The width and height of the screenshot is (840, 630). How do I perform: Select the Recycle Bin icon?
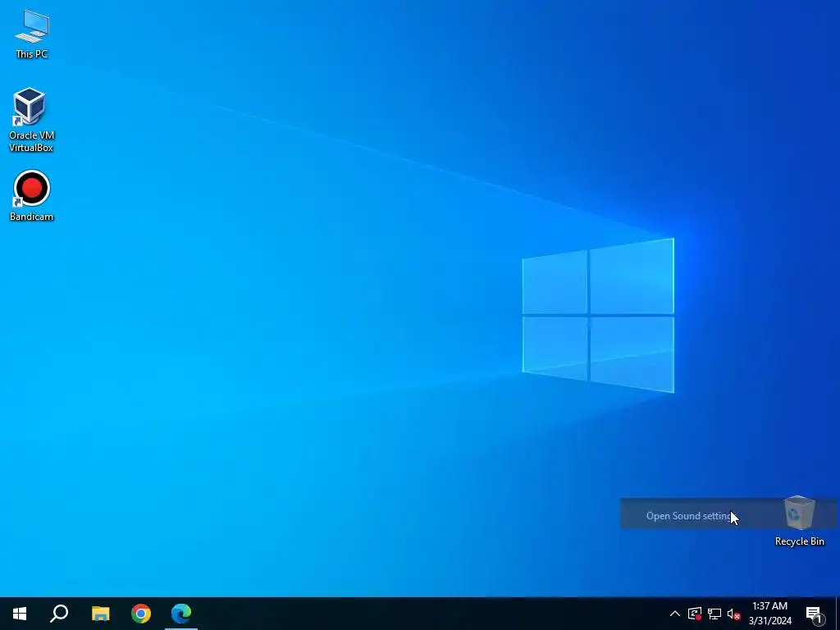pyautogui.click(x=799, y=521)
